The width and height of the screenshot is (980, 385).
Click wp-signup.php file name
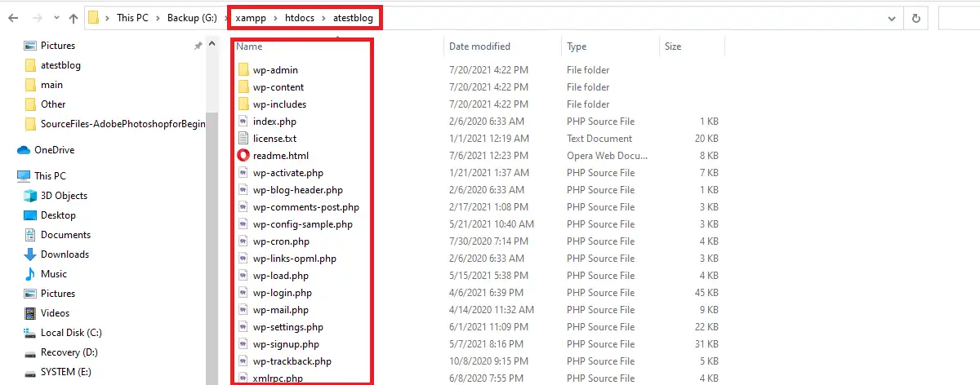tap(286, 344)
